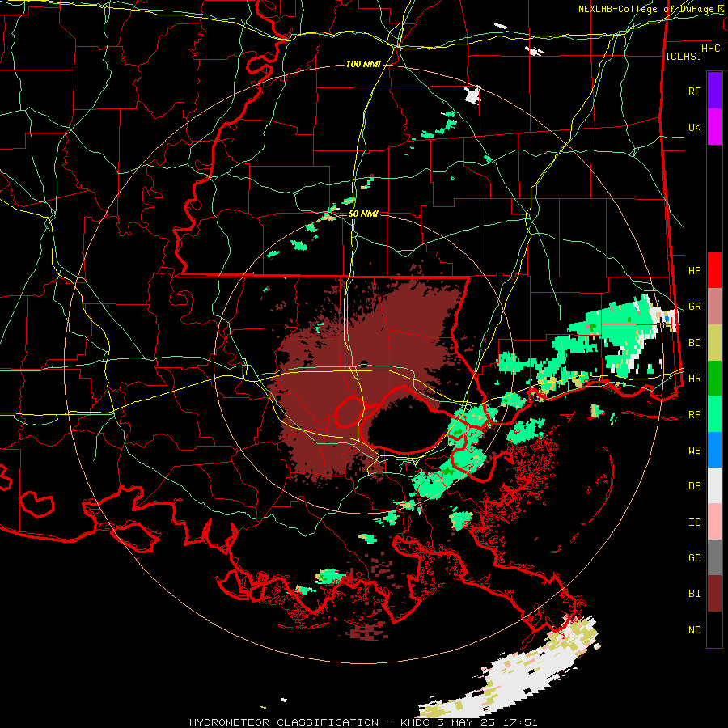Click the 'HHC' product label
The height and width of the screenshot is (728, 728).
710,49
